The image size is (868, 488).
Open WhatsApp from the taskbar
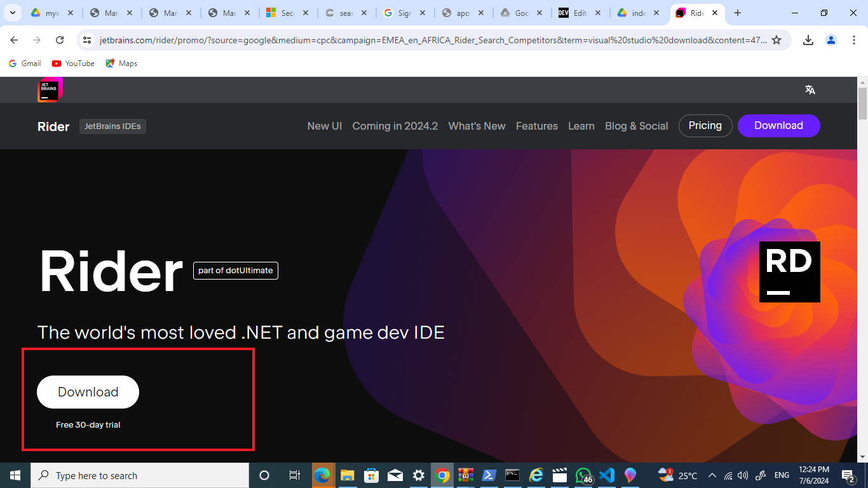point(583,475)
